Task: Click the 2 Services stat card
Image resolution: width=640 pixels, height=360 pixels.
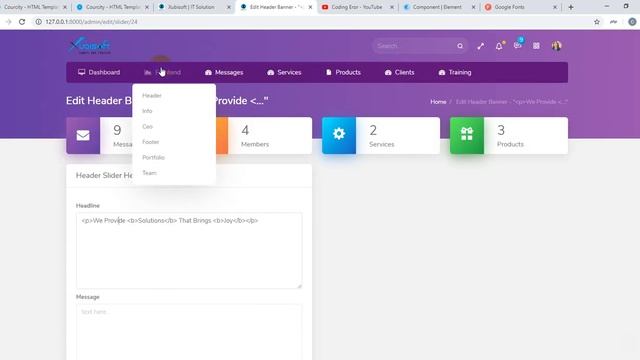Action: (381, 136)
